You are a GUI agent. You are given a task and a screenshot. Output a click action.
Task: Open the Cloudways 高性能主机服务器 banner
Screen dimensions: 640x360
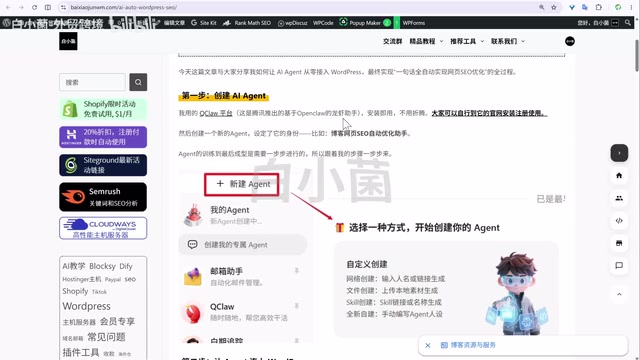(x=103, y=228)
